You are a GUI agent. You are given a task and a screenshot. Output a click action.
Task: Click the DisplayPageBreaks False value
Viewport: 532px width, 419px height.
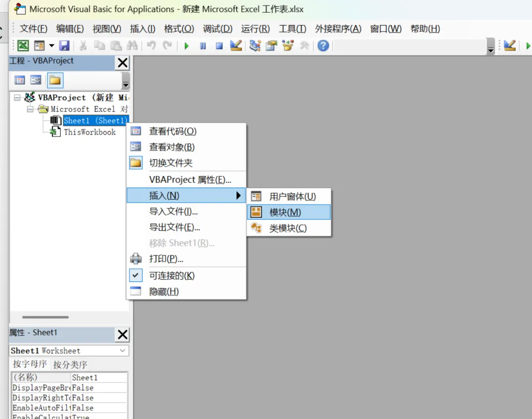[99, 388]
